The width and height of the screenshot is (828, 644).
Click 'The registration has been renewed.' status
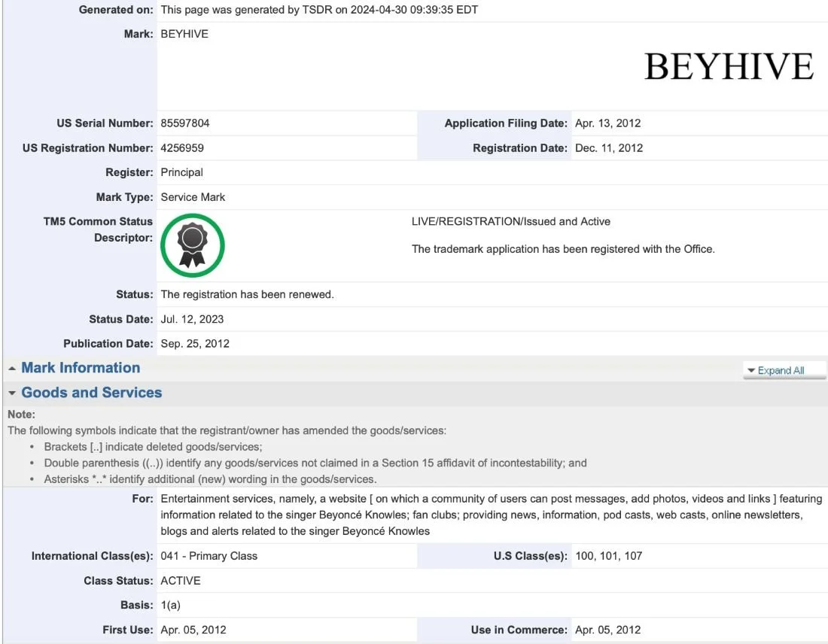tap(247, 295)
